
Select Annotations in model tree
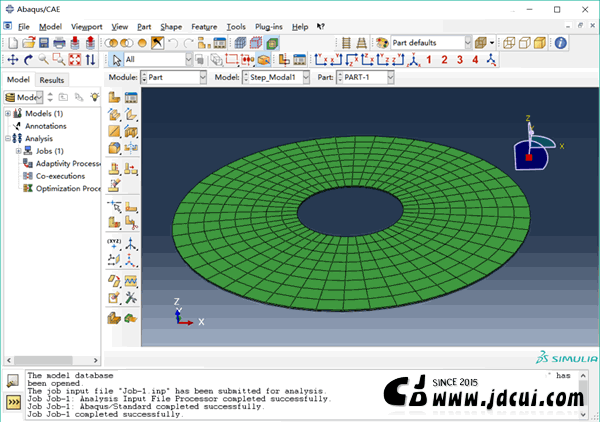[46, 126]
